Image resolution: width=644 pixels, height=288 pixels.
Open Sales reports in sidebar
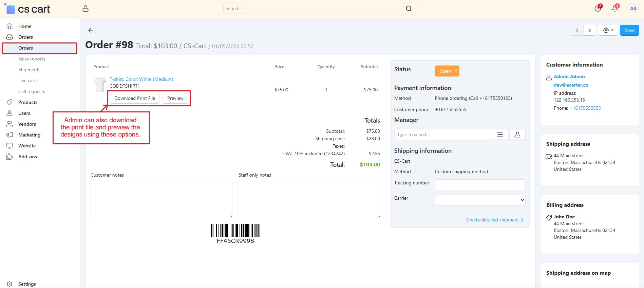coord(32,59)
